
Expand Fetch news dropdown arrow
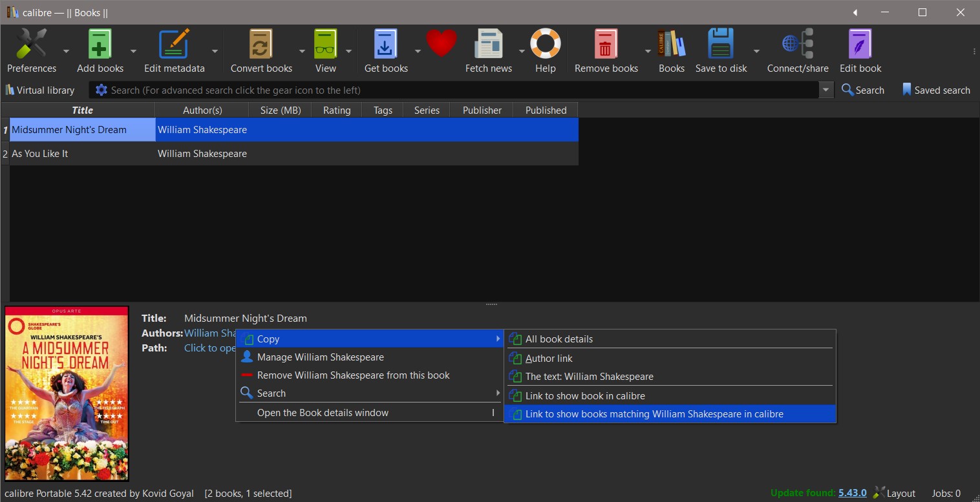(522, 51)
